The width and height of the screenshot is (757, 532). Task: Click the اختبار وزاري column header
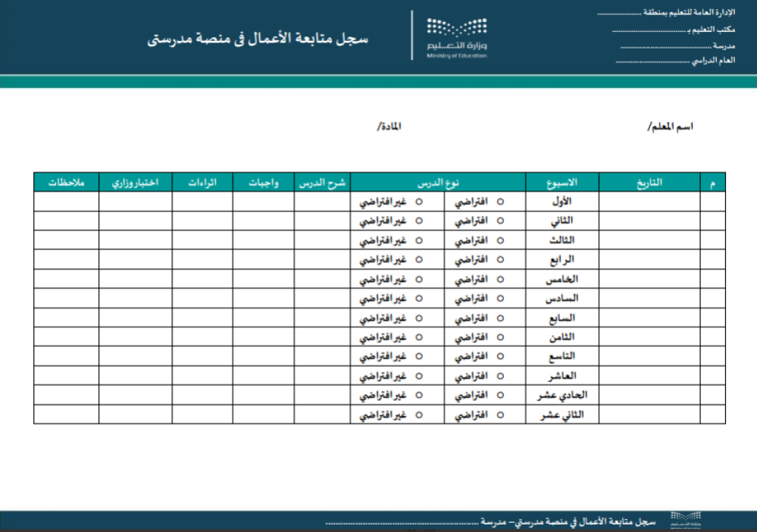(x=135, y=182)
